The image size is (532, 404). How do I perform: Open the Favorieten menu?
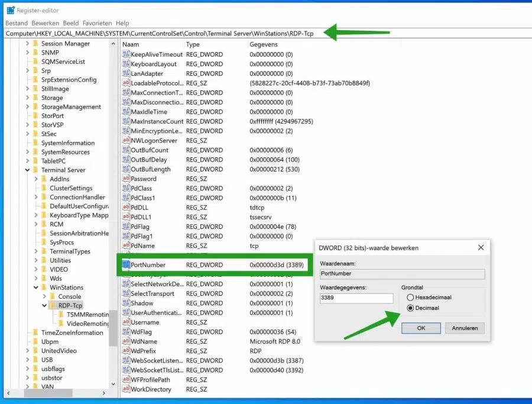(x=97, y=23)
